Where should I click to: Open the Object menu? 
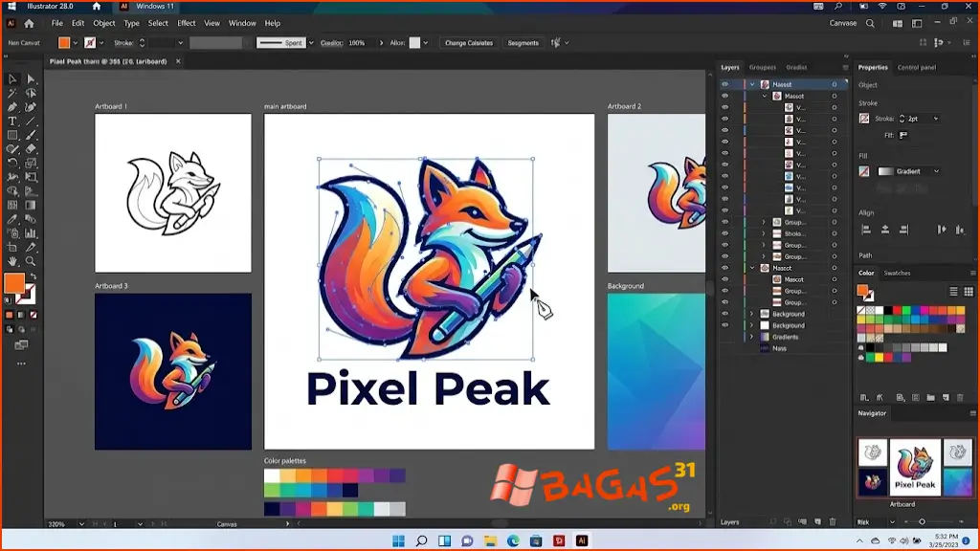click(x=104, y=23)
